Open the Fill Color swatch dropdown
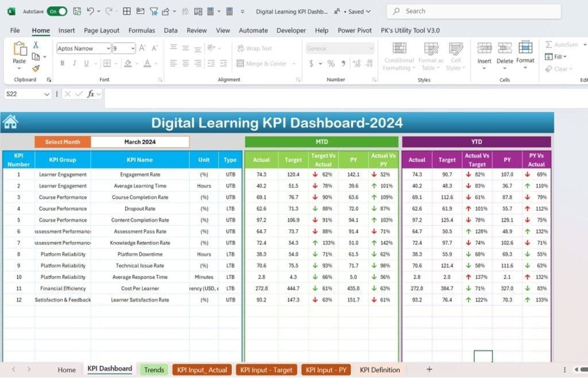The height and width of the screenshot is (378, 588). tap(137, 64)
